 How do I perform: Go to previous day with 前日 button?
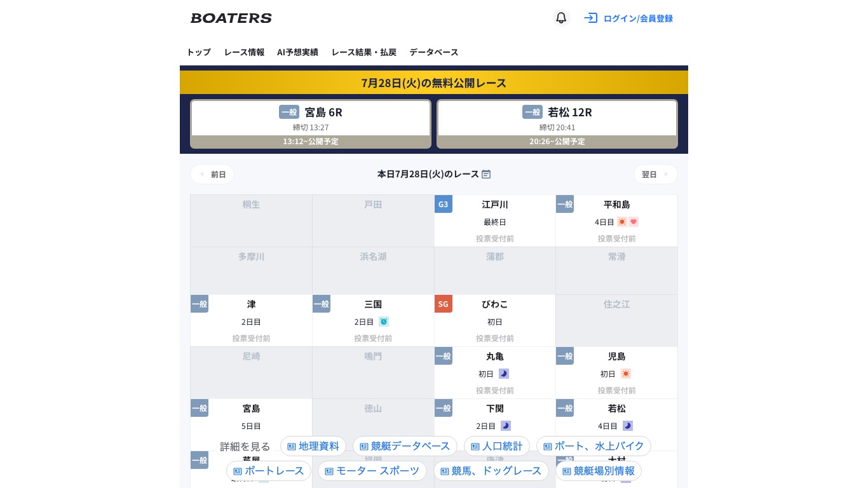(212, 174)
